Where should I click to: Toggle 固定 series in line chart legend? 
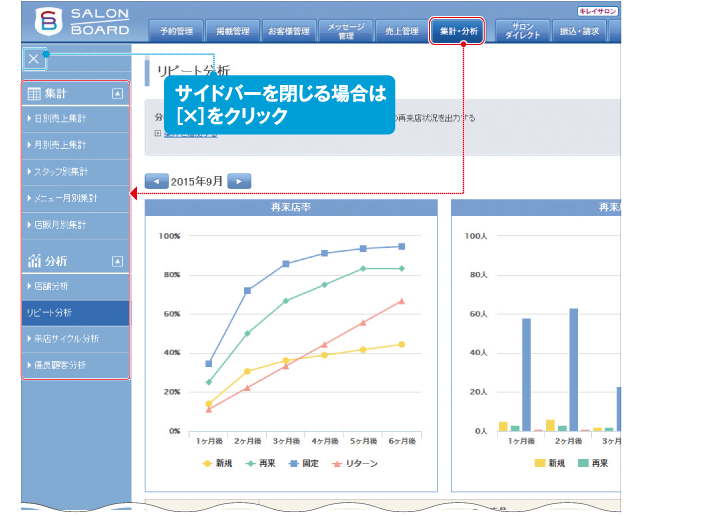click(305, 463)
